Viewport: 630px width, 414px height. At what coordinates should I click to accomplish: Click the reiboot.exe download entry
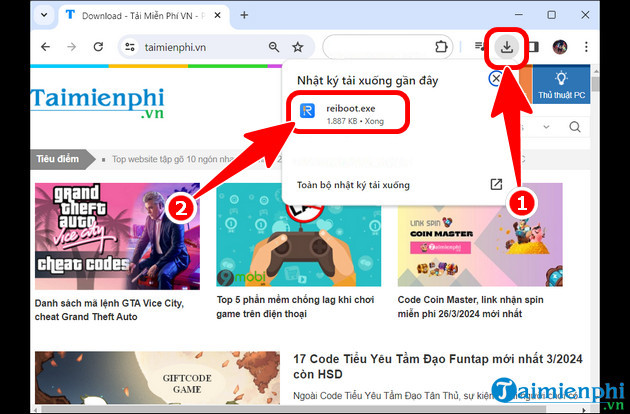pyautogui.click(x=348, y=114)
